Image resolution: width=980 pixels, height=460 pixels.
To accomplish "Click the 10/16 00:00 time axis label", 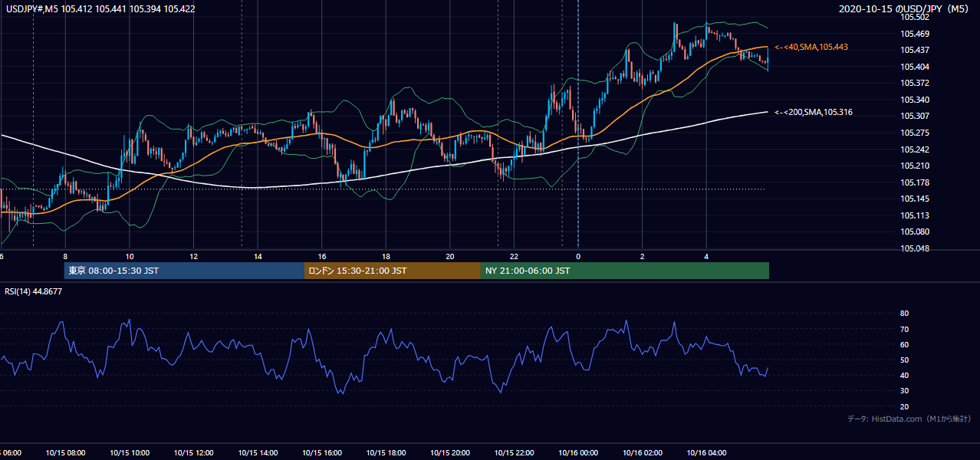I will [578, 452].
